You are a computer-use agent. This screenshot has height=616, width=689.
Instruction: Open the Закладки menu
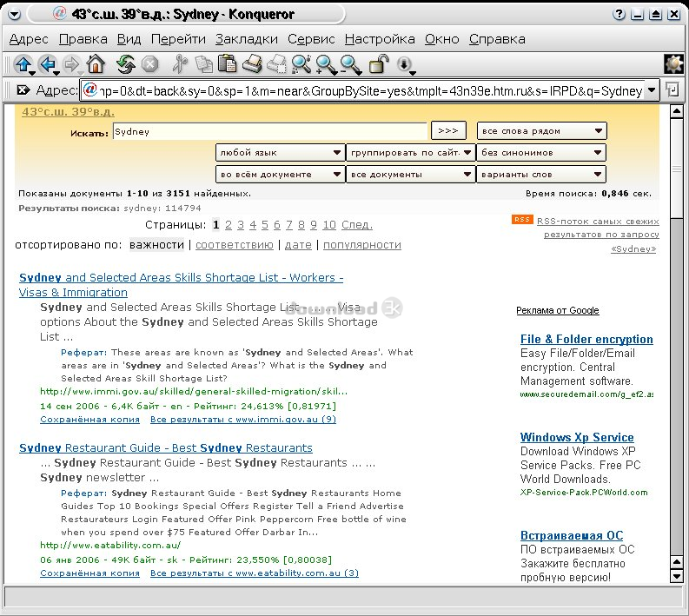pyautogui.click(x=246, y=39)
